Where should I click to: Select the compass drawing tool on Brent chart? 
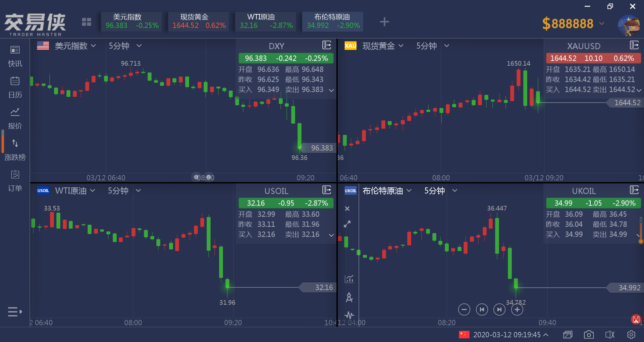pos(349,298)
